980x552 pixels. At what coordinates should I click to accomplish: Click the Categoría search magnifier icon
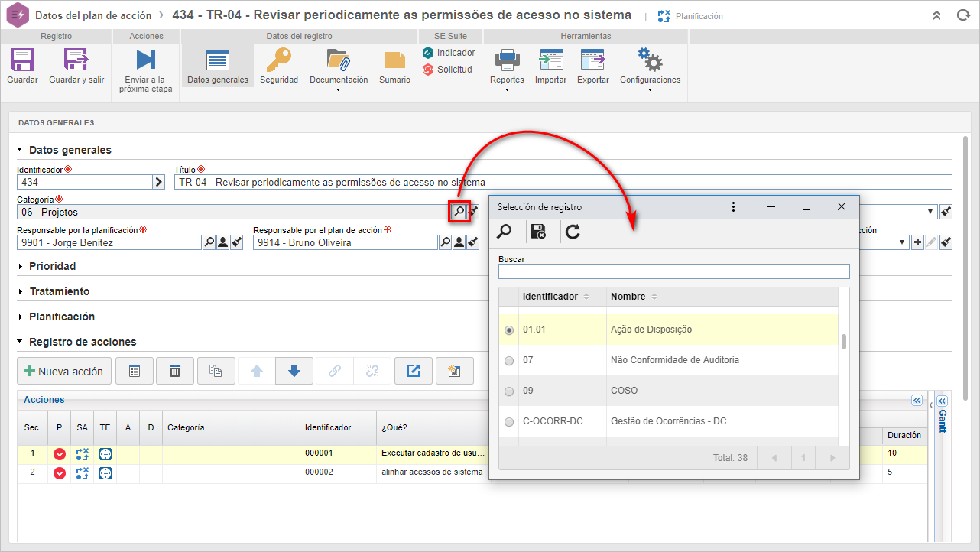459,212
